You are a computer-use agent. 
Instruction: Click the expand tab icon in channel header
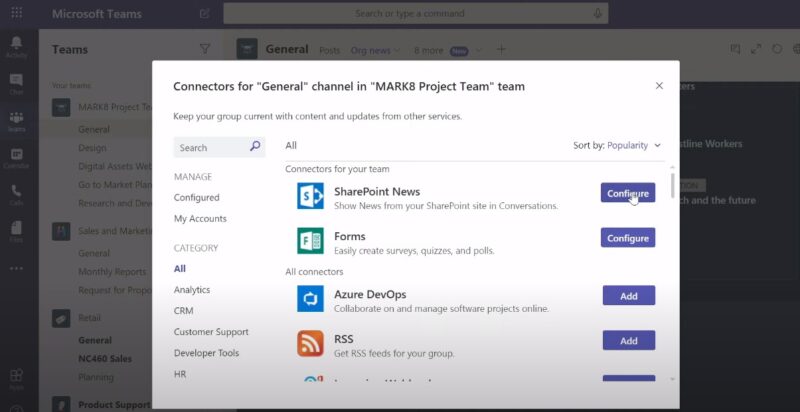pyautogui.click(x=756, y=49)
